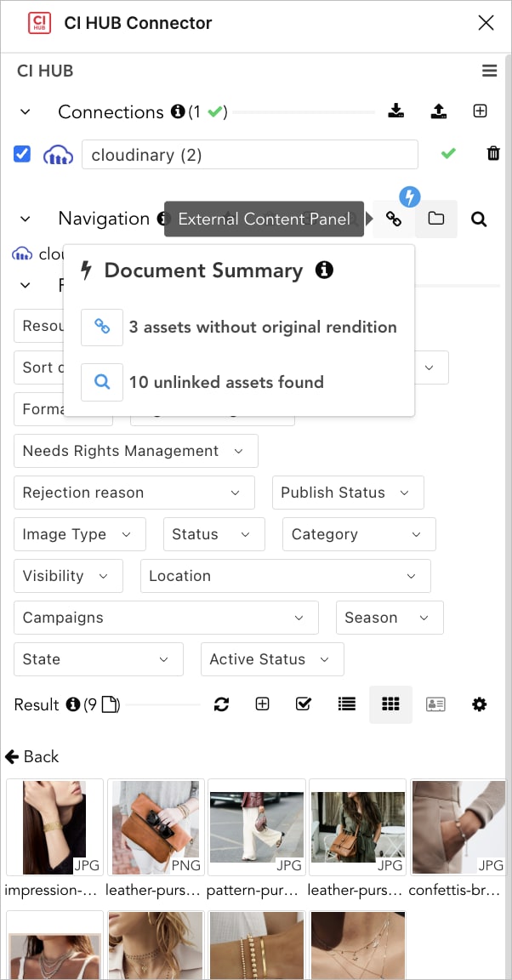Viewport: 512px width, 980px height.
Task: Add a new connection with plus icon
Action: (480, 111)
